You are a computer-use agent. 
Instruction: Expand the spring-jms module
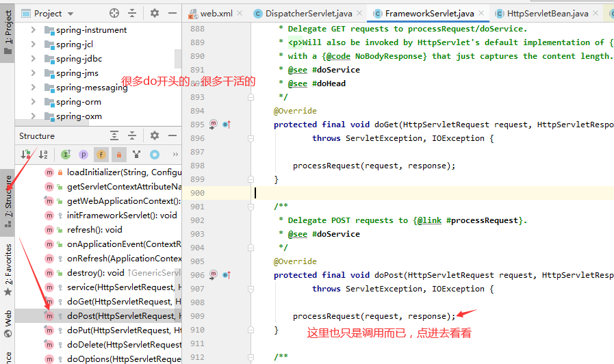click(x=34, y=73)
